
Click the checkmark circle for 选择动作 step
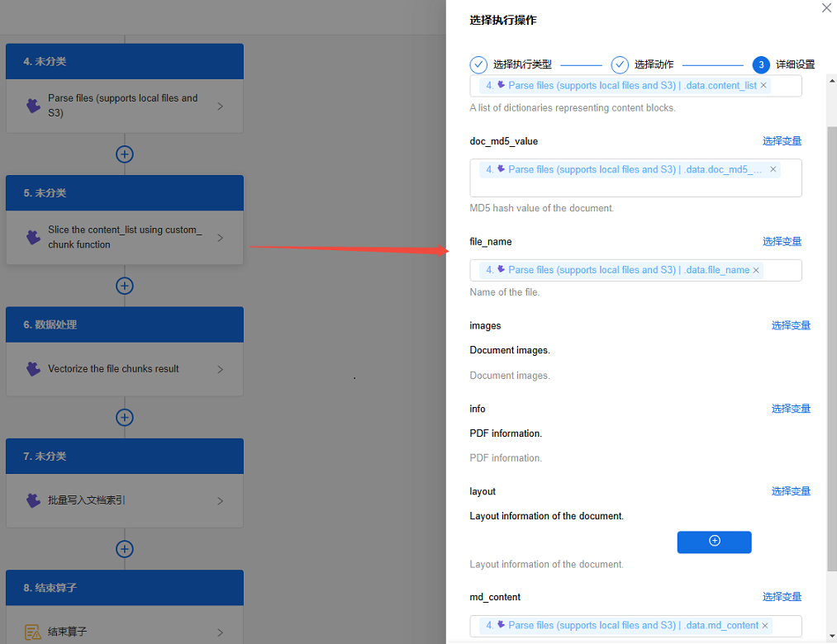point(620,64)
